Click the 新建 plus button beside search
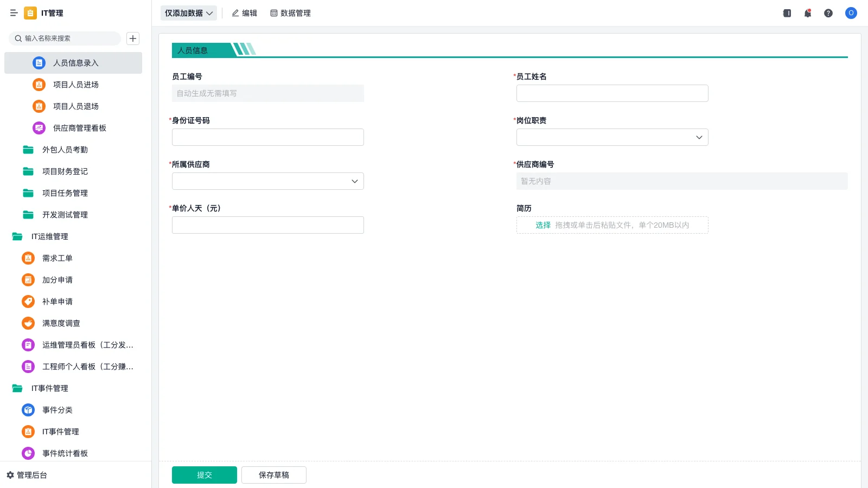Viewport: 868px width, 488px height. [x=133, y=38]
